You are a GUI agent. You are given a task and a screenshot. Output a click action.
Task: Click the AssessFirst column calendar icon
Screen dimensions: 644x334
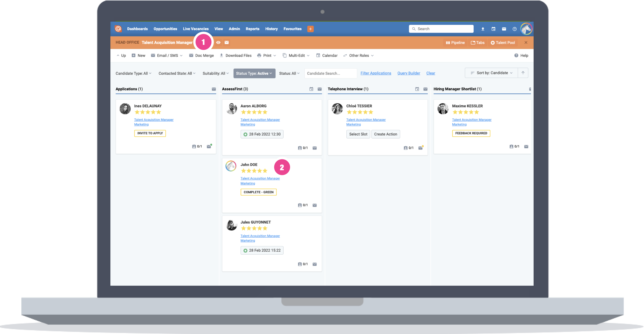(x=311, y=89)
